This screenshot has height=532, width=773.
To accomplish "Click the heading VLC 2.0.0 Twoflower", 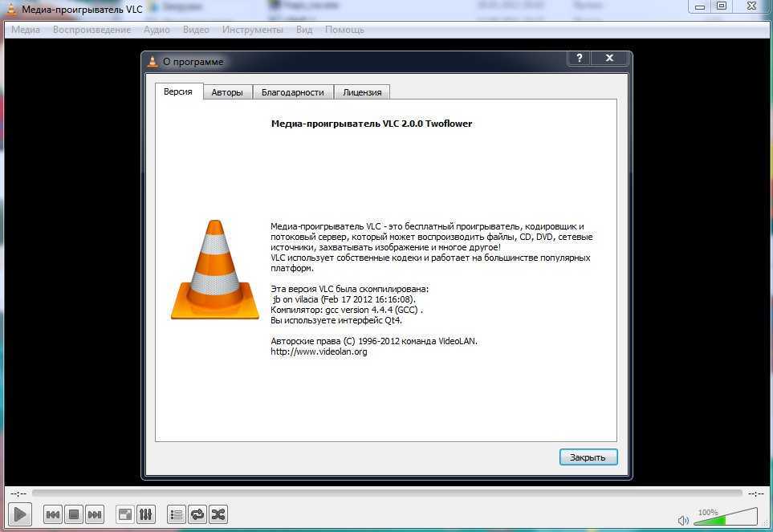I will coord(372,124).
